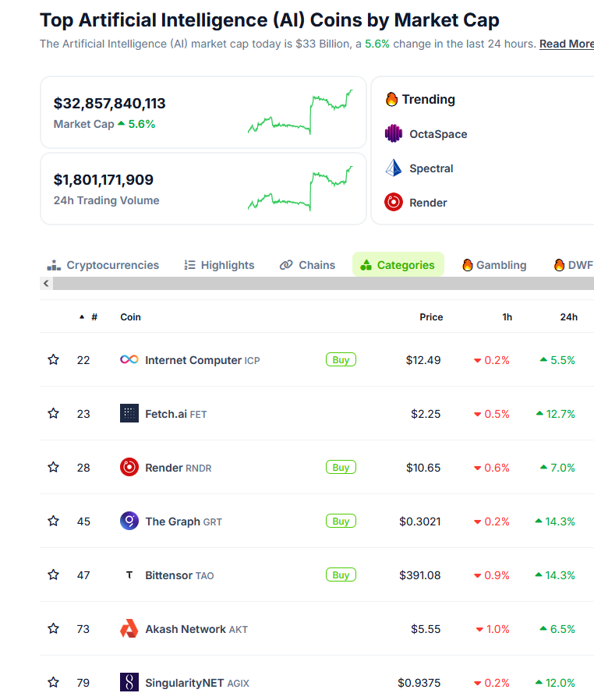
Task: Click Buy for Bittensor TAO
Action: tap(341, 574)
